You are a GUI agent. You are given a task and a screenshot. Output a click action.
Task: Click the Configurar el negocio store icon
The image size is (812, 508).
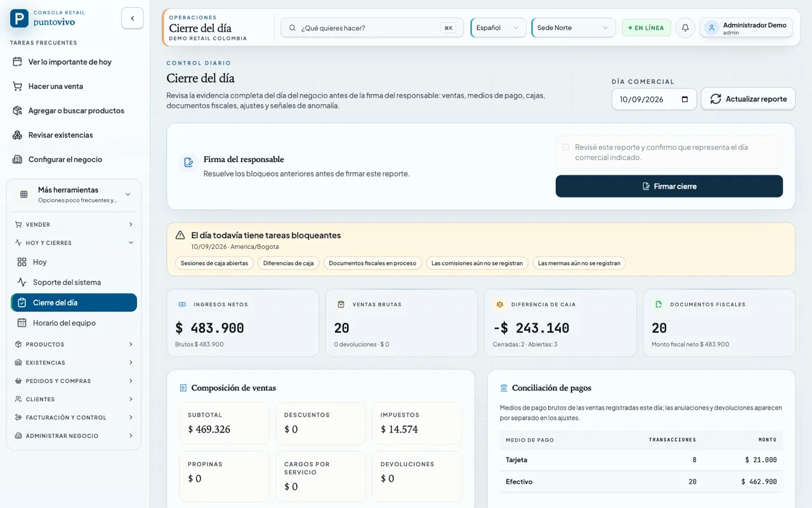[x=18, y=159]
